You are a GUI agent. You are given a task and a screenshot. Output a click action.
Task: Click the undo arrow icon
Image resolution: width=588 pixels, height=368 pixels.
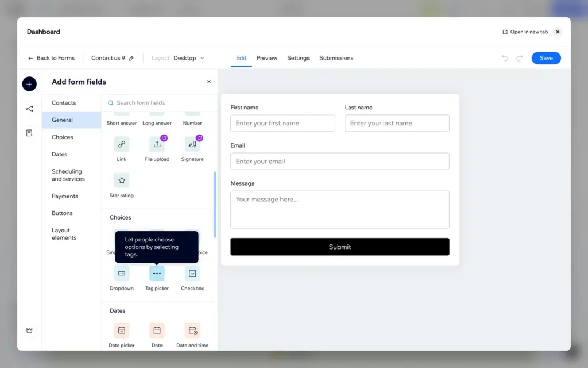click(x=505, y=58)
